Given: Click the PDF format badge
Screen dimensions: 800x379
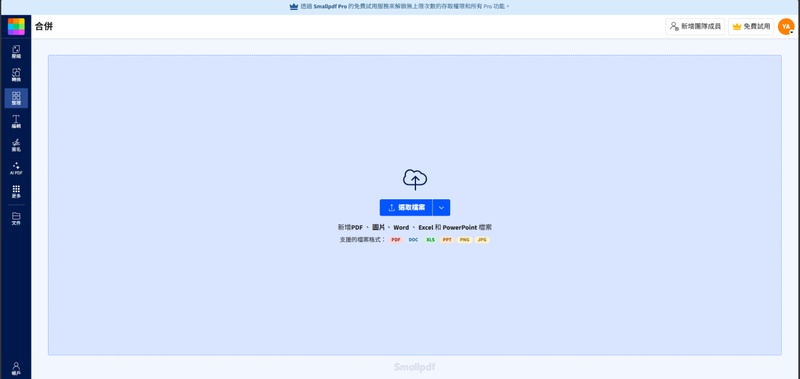Looking at the screenshot, I should pyautogui.click(x=396, y=240).
